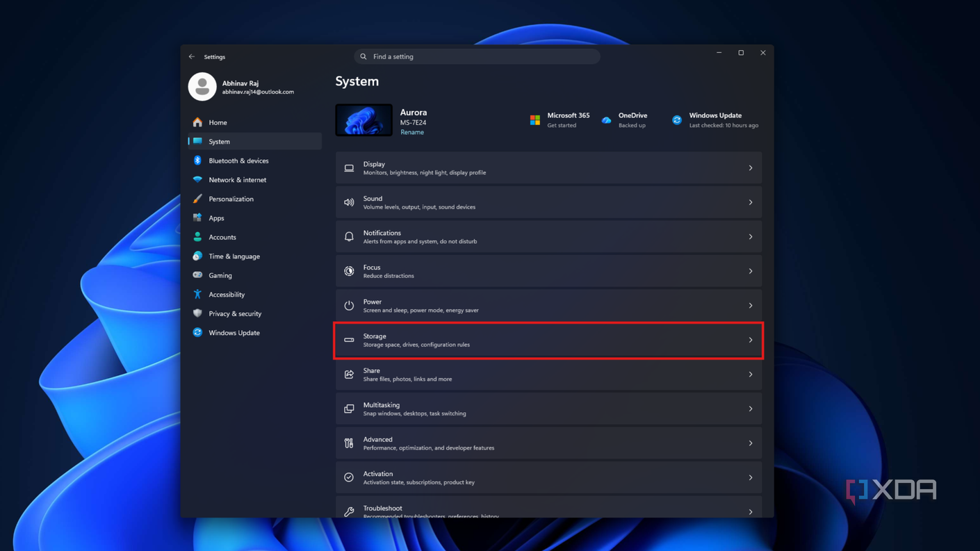Click the Bluetooth & devices icon
This screenshot has width=980, height=551.
click(x=197, y=161)
